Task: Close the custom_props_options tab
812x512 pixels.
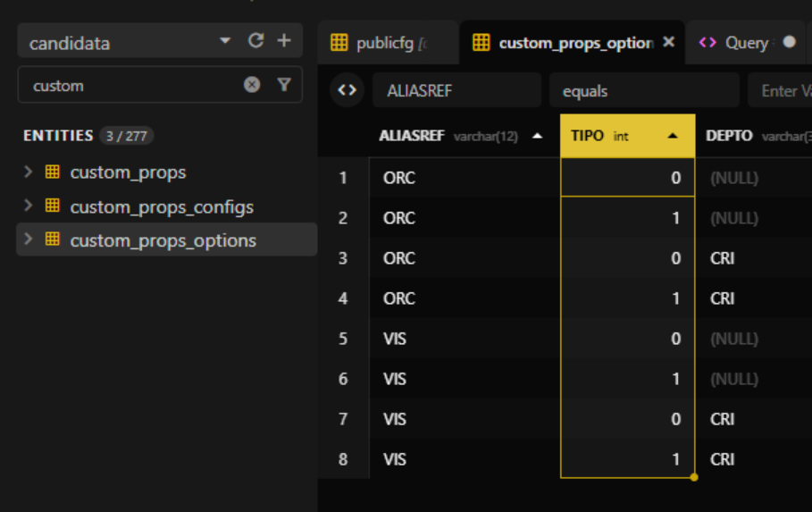Action: pos(668,42)
